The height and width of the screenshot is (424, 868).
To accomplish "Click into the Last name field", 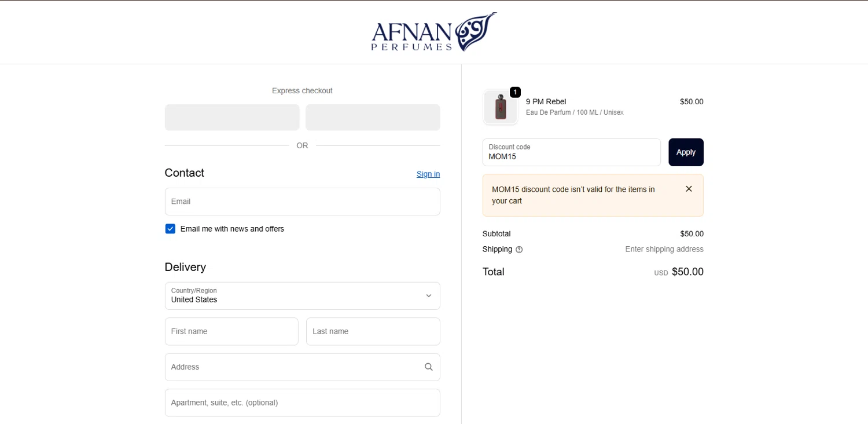I will tap(373, 331).
